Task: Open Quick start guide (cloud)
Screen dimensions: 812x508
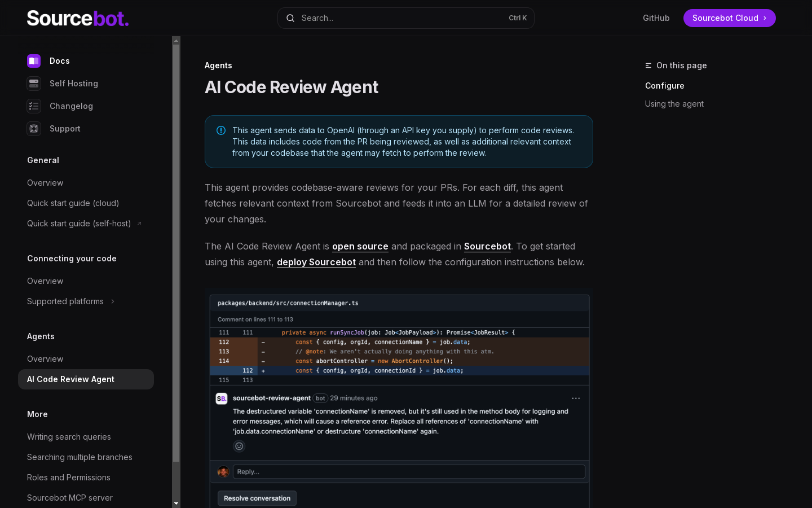Action: (x=73, y=203)
